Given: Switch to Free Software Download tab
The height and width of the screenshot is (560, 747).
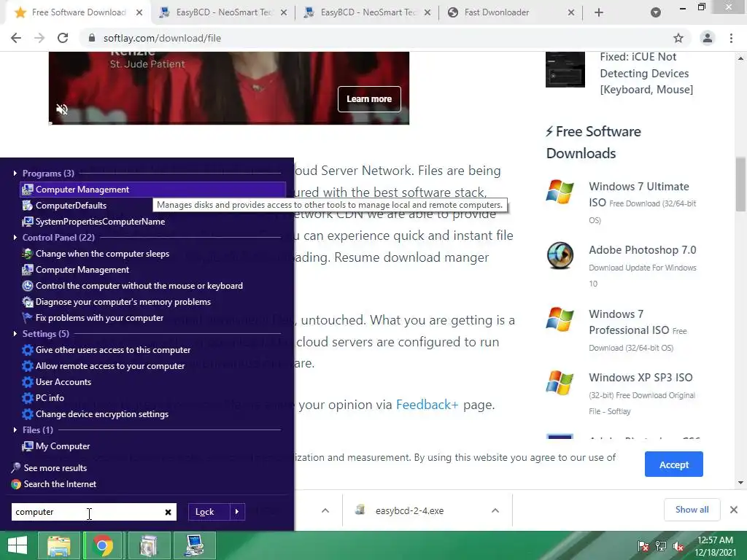Looking at the screenshot, I should point(77,12).
